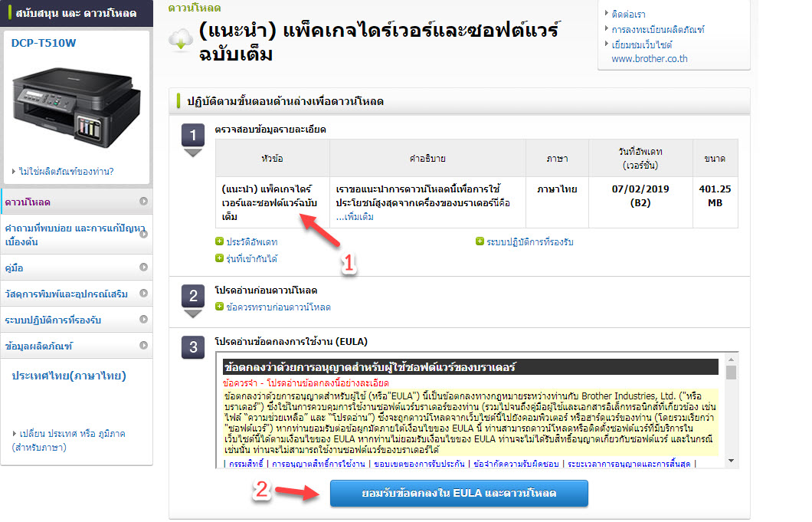Click the ยอมรับข้อตกลงใน EULA และดาวน์โหลด button
This screenshot has height=522, width=812.
click(x=458, y=494)
